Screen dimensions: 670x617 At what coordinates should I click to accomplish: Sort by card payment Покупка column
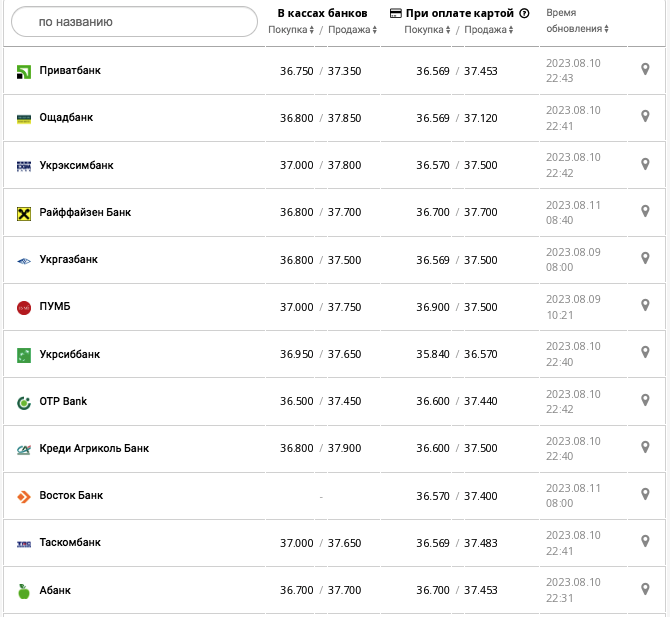427,30
